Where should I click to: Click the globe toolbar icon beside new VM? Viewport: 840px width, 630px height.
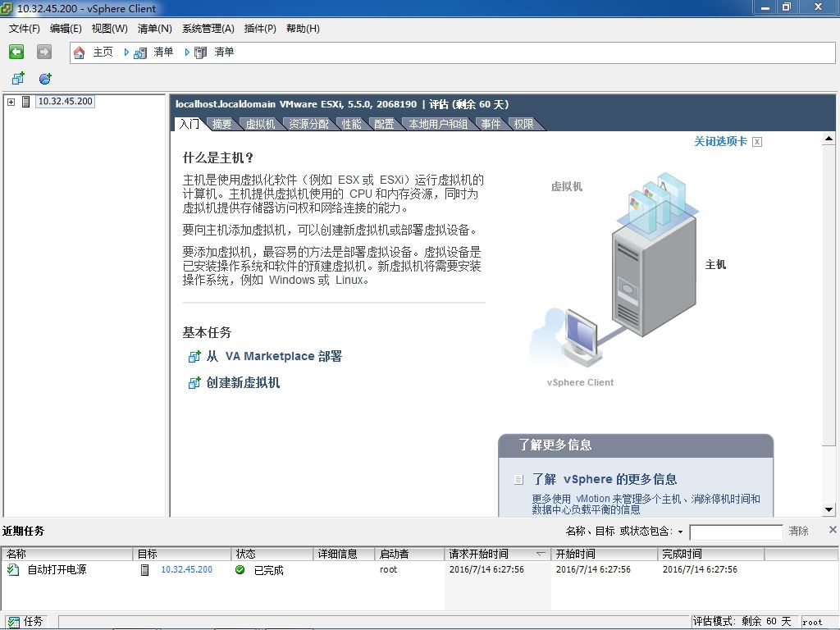pyautogui.click(x=45, y=79)
